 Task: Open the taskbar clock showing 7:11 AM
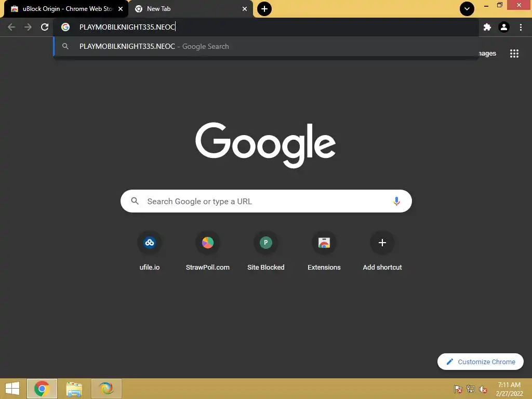click(x=509, y=389)
